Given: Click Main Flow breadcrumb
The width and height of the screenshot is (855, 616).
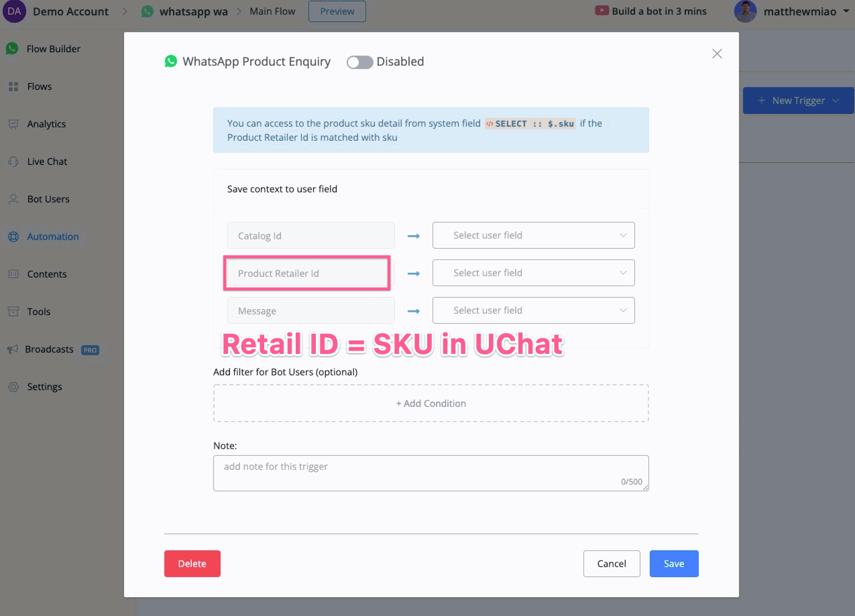Looking at the screenshot, I should (x=272, y=11).
